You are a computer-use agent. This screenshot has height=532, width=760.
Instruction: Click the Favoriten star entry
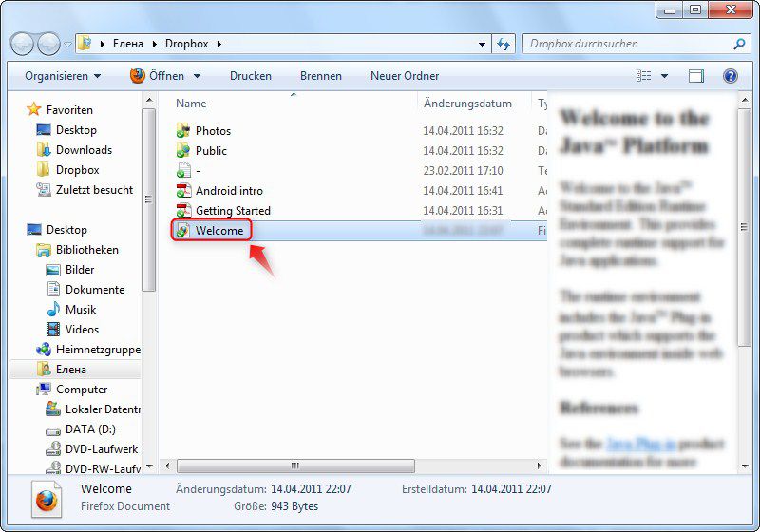point(60,109)
